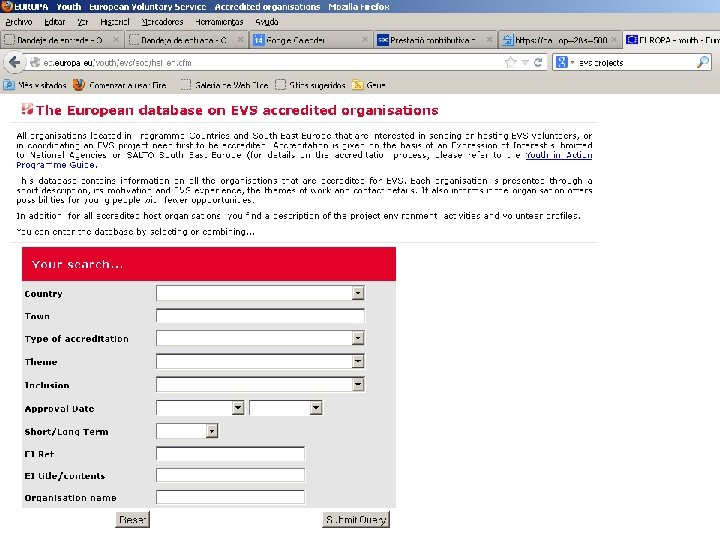
Task: Click the Reset button
Action: (x=132, y=519)
